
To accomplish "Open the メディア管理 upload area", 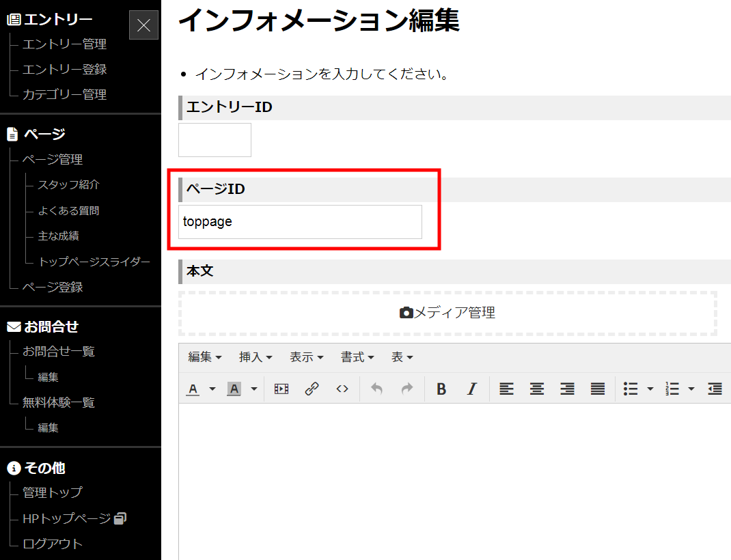I will (447, 313).
